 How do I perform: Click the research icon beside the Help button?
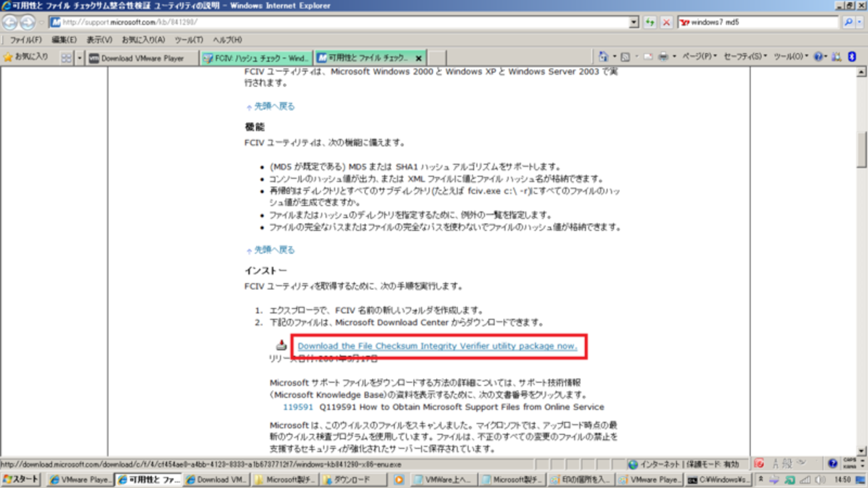(836, 57)
